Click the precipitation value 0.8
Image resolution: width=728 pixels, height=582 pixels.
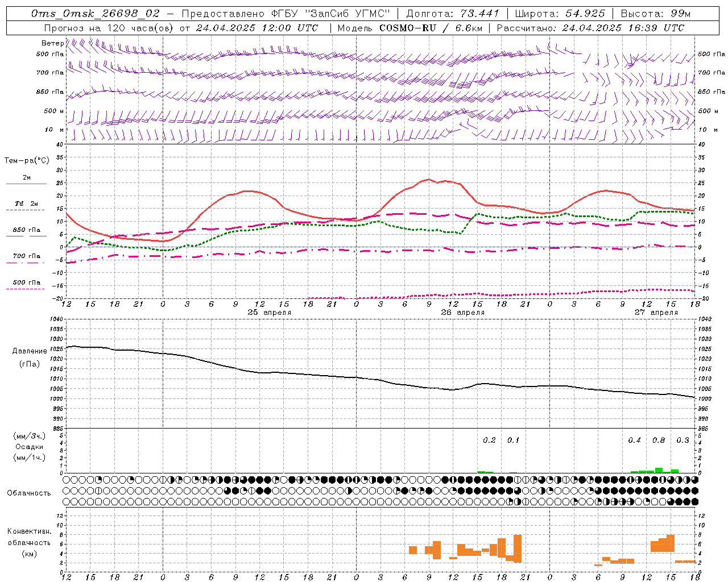click(659, 440)
